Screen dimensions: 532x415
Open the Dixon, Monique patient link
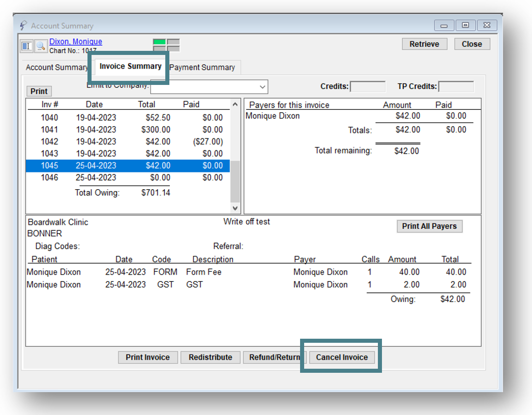coord(75,42)
